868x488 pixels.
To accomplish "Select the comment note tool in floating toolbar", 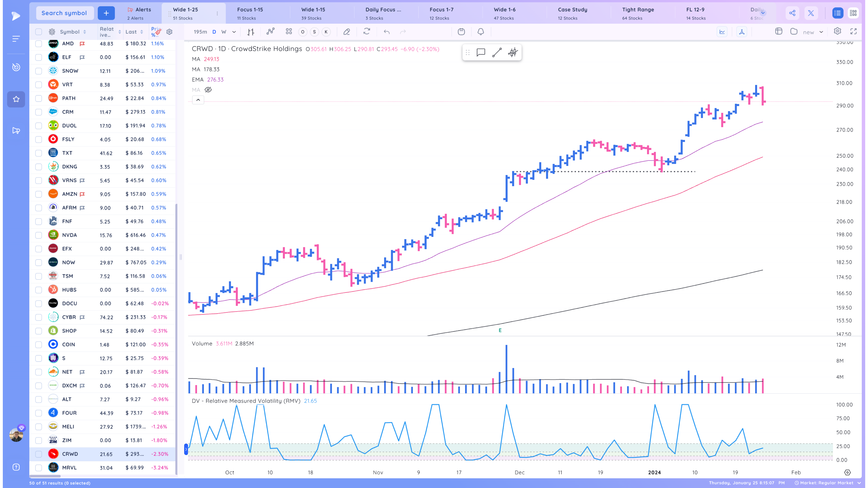I will [481, 53].
